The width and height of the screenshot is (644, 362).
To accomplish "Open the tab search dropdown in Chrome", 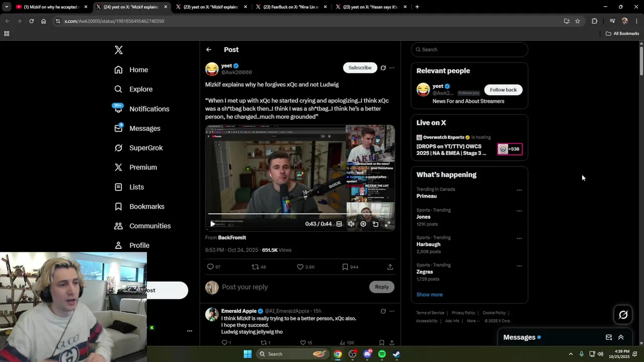I will point(7,7).
